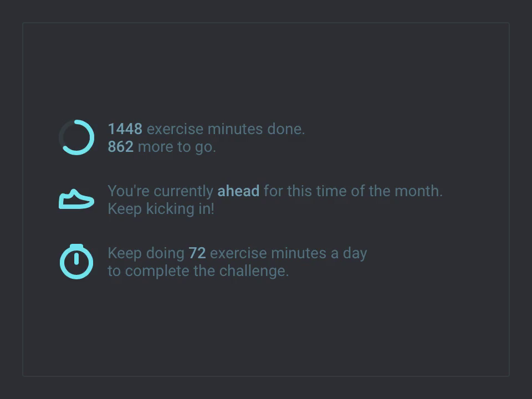Click the bold 72 daily minutes number
Screen dimensions: 532x399
point(198,253)
